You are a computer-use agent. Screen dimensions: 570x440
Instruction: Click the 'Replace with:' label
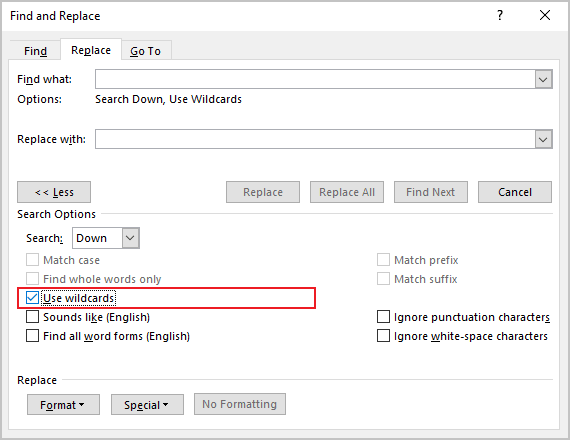click(51, 139)
